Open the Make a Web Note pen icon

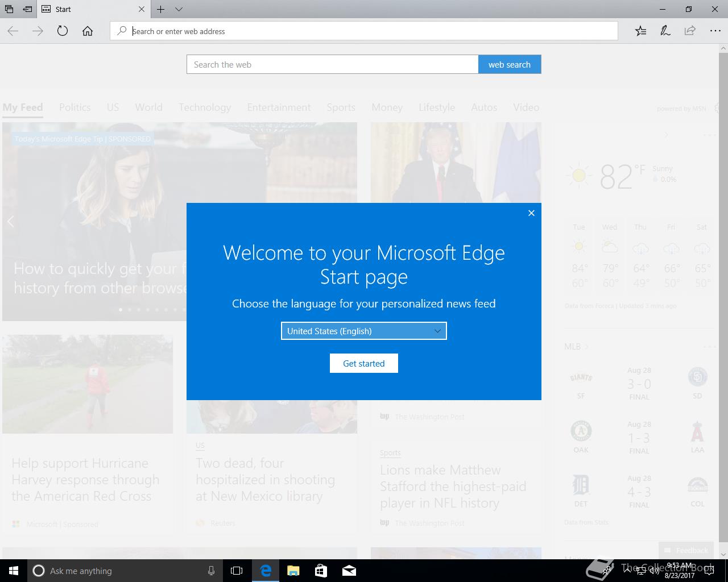point(665,31)
